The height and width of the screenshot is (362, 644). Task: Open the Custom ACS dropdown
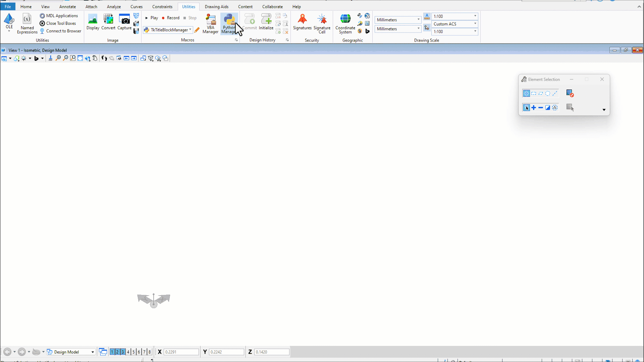click(475, 24)
